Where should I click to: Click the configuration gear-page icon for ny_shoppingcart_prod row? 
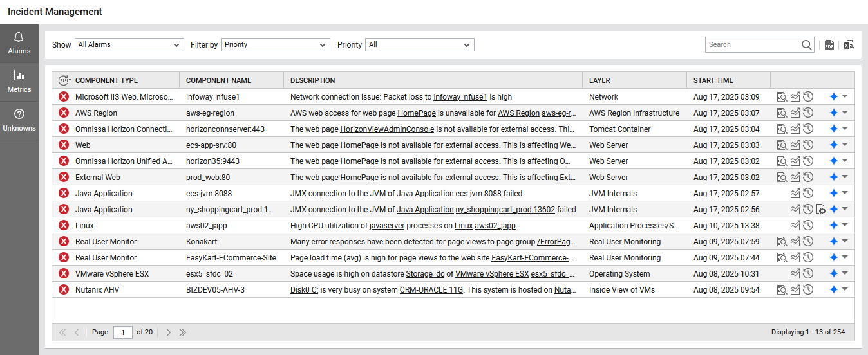coord(821,210)
